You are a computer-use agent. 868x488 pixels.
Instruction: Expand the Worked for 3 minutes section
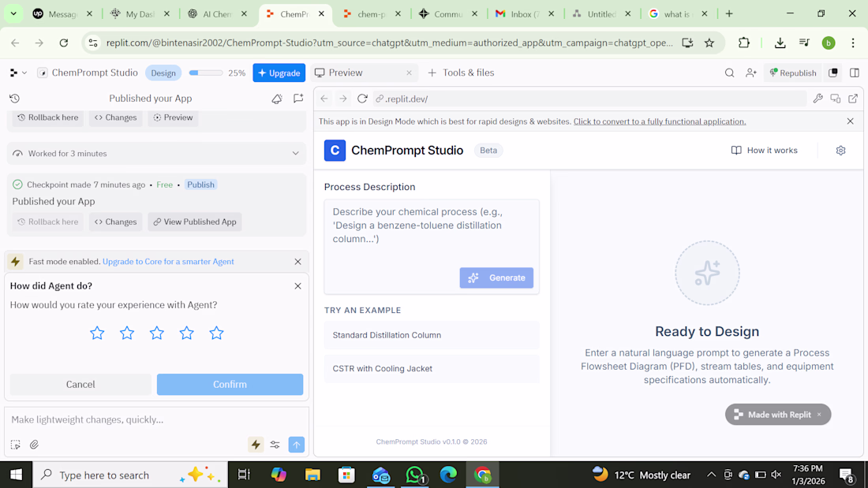(157, 153)
